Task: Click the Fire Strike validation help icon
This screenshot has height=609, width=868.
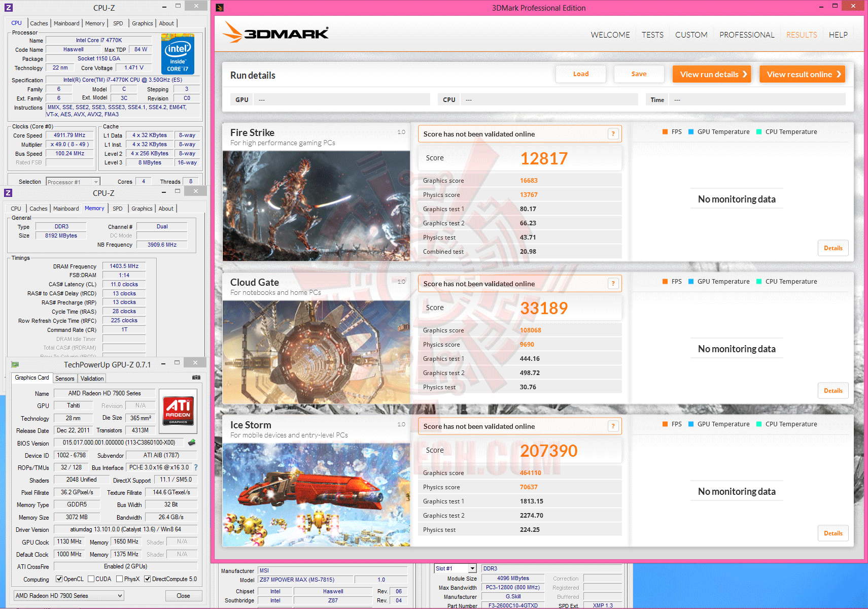Action: coord(613,134)
